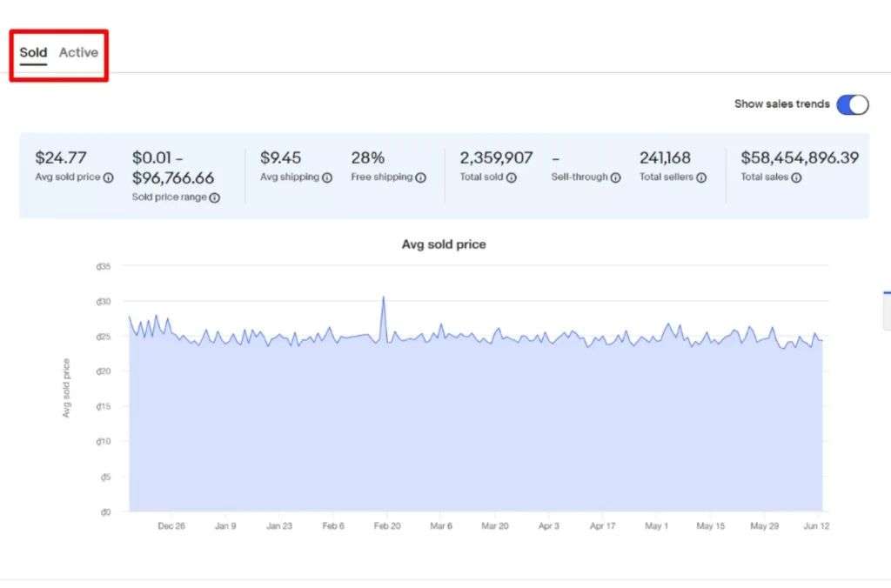
Task: Click the $9.45 avg shipping value
Action: pos(281,157)
